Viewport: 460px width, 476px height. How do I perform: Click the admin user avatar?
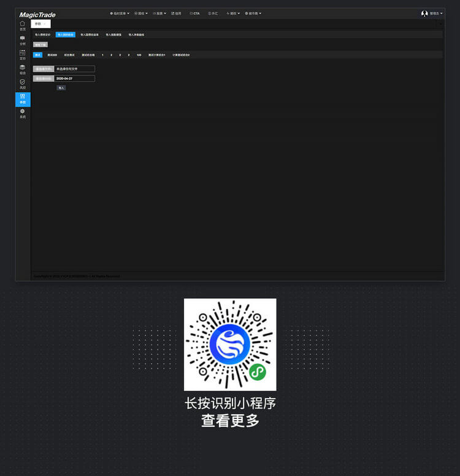tap(424, 13)
